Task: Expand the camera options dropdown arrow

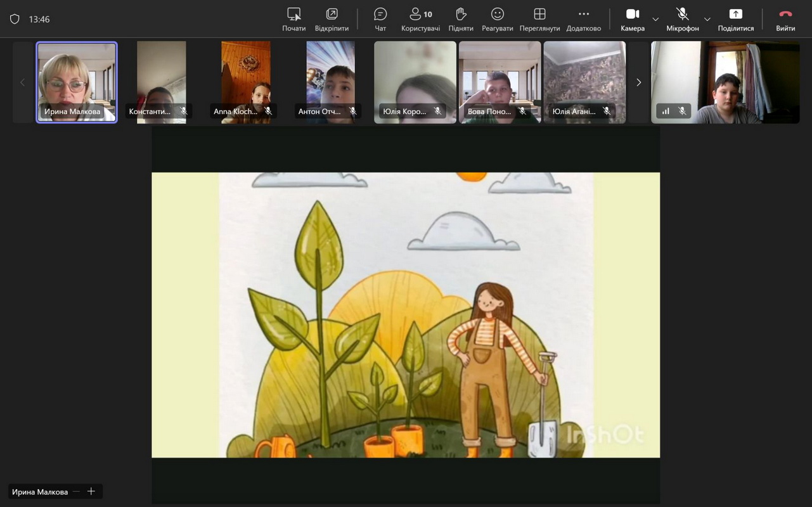Action: 655,19
